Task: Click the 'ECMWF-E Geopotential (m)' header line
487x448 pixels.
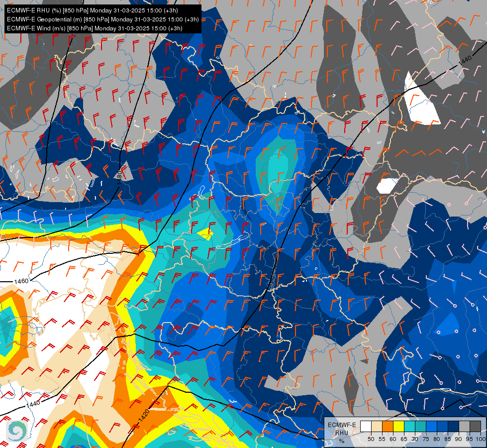Action: coord(103,19)
